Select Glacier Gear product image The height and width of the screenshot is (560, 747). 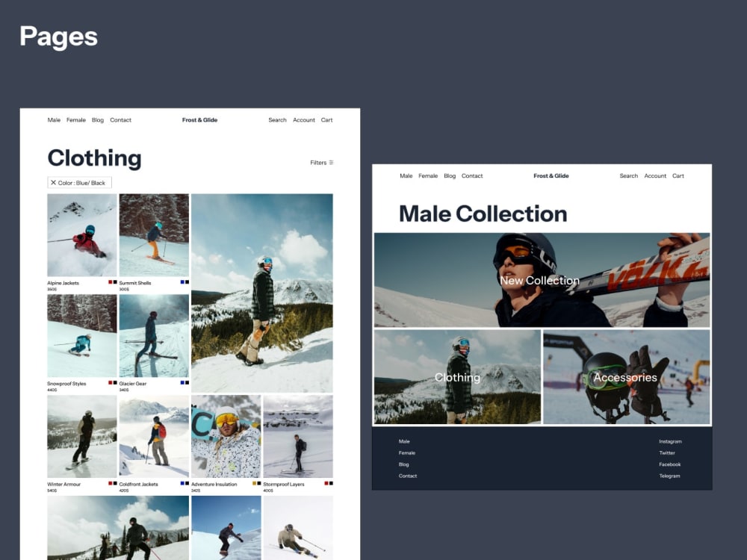154,336
